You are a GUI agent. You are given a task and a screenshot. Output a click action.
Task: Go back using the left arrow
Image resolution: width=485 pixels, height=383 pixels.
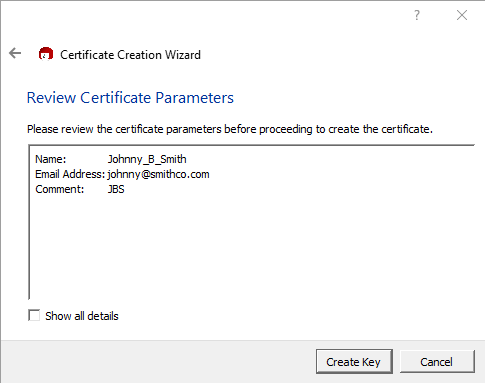(x=15, y=53)
